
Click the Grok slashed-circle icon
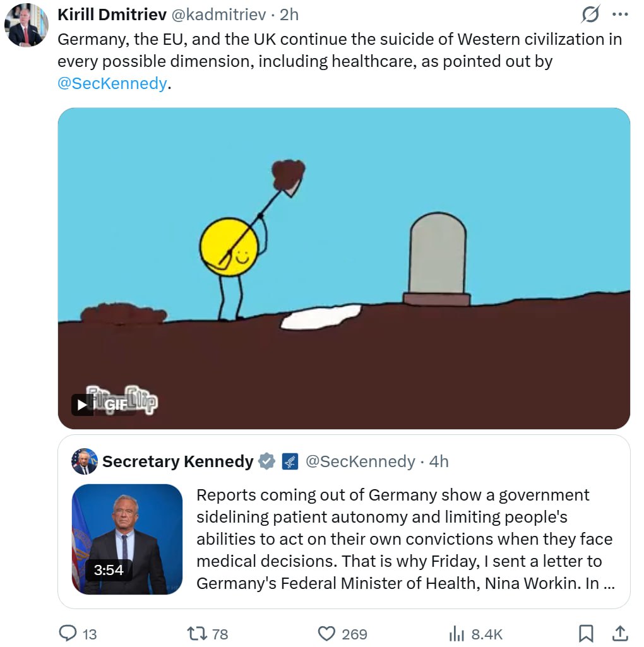coord(591,15)
